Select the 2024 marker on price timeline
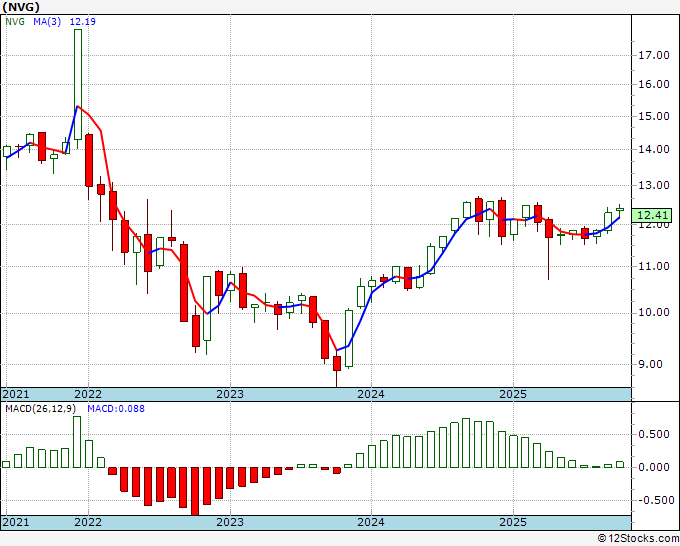 [370, 394]
